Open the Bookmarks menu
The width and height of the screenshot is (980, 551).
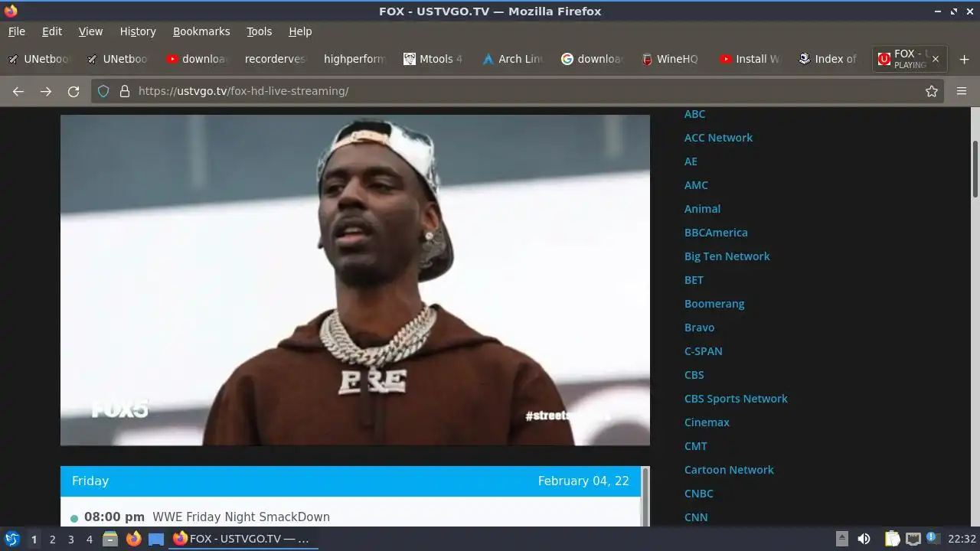pyautogui.click(x=201, y=31)
